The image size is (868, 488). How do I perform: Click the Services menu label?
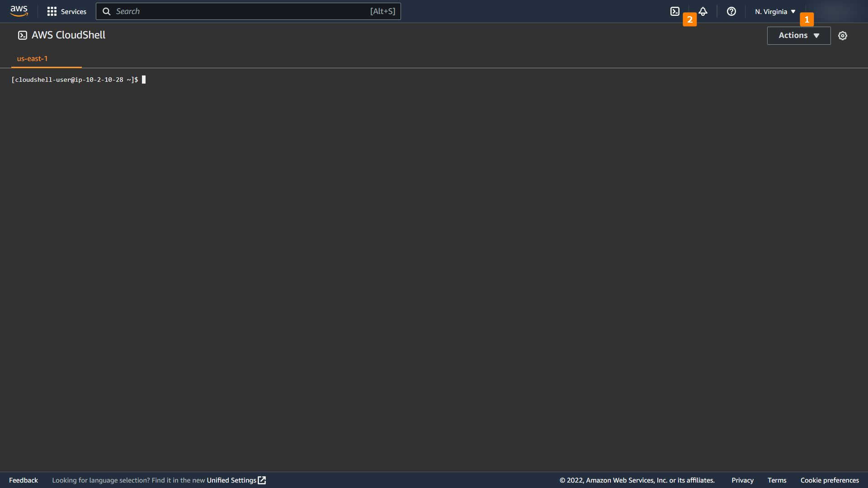coord(74,12)
